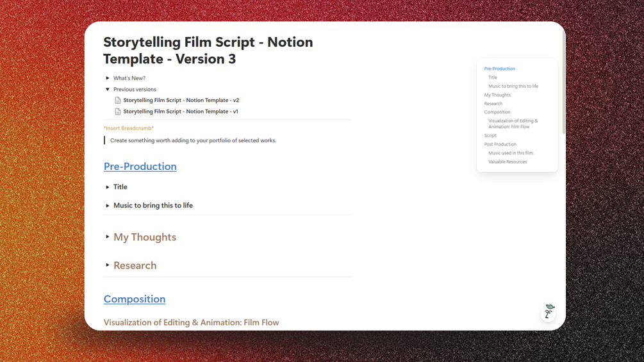Expand the Research toggle heading
The width and height of the screenshot is (644, 362).
107,265
